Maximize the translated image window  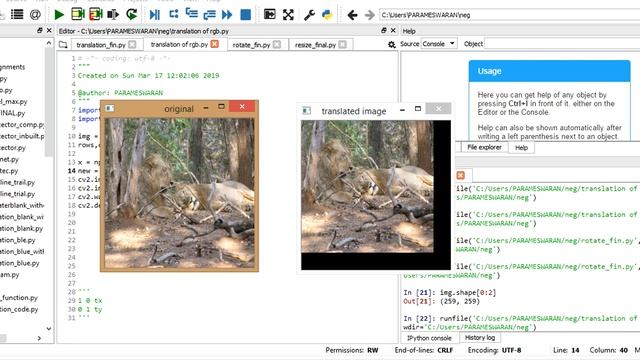pos(418,109)
